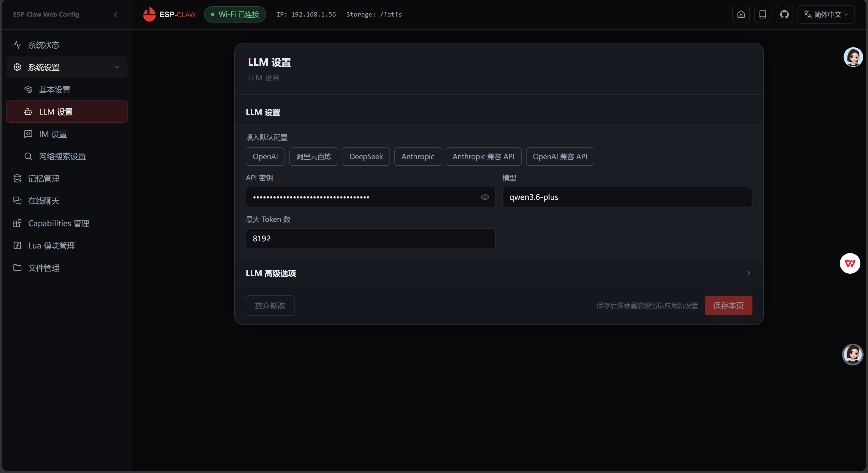Screen dimensions: 868x473
Task: Open the home icon in the header
Action: (x=741, y=14)
